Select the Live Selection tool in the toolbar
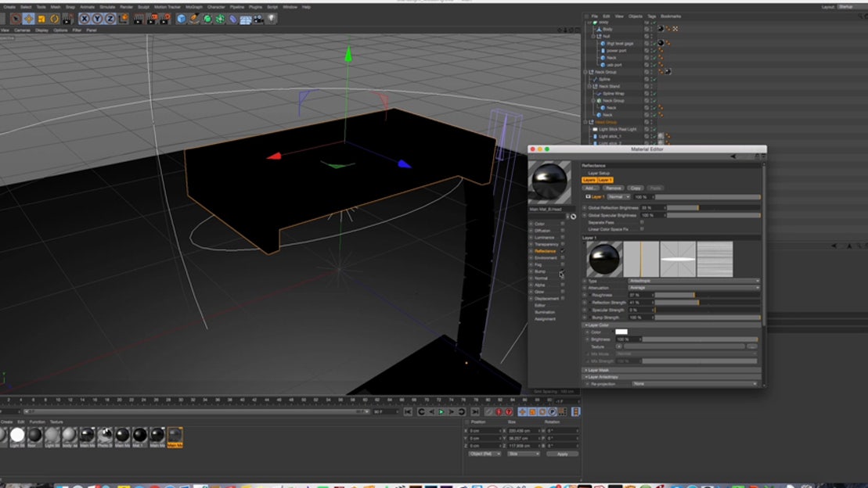The image size is (868, 488). [15, 18]
